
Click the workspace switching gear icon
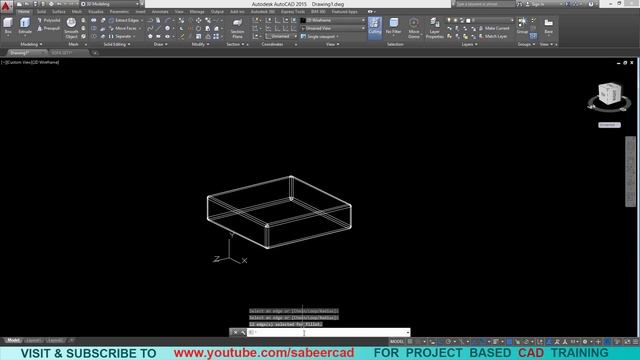584,342
